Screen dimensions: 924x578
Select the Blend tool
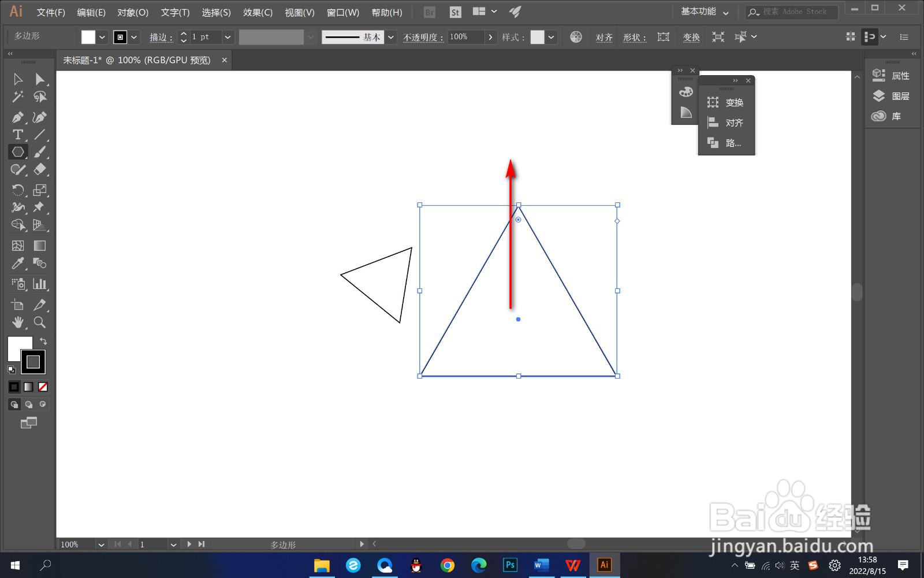tap(40, 263)
